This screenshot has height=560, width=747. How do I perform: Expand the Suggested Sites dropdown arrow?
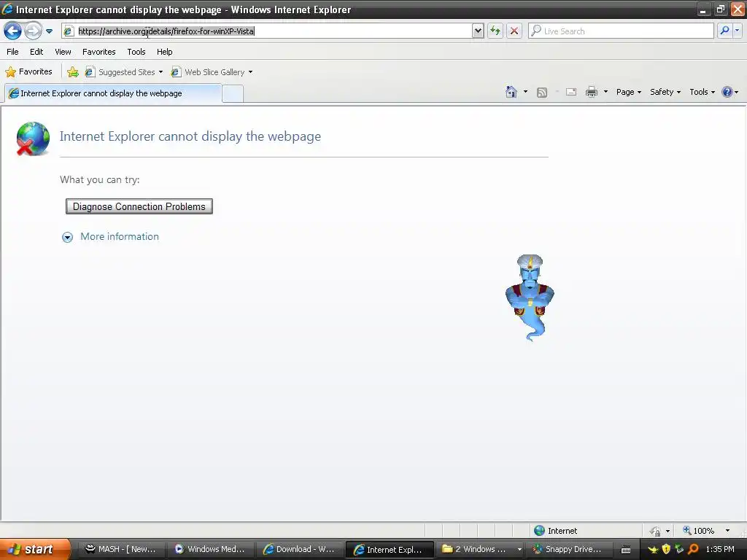click(160, 72)
